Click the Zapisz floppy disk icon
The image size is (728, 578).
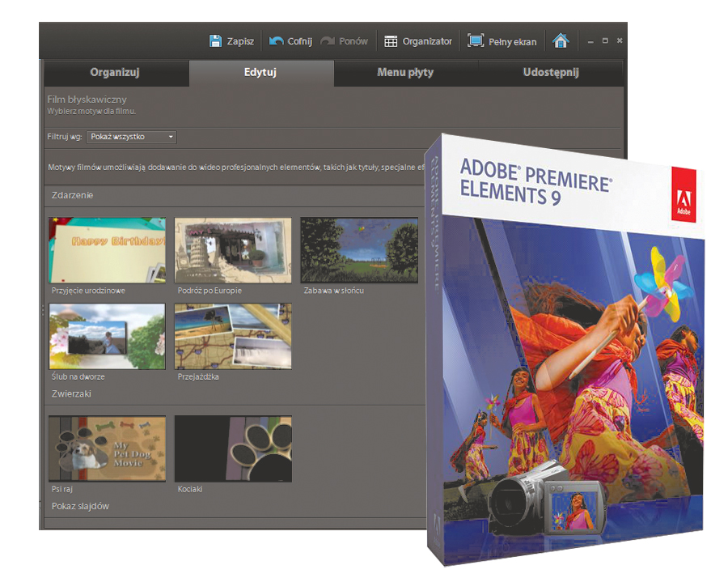[x=215, y=41]
